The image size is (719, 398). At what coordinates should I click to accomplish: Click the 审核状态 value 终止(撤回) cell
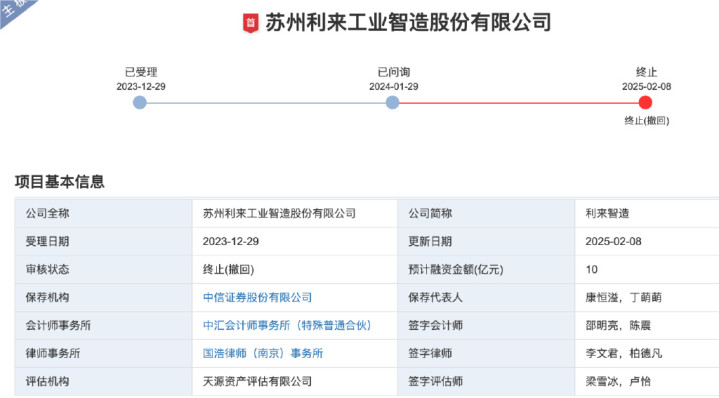point(295,270)
